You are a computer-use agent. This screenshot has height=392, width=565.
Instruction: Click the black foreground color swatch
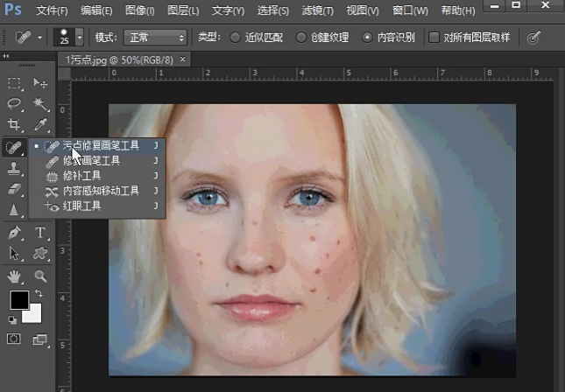18,299
